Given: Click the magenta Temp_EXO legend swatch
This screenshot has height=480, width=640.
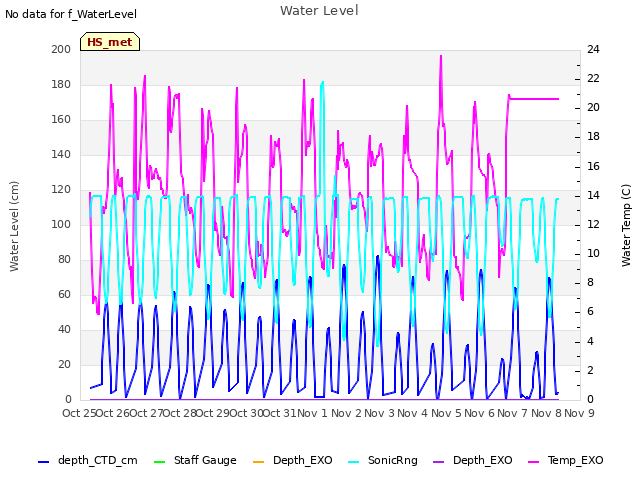Looking at the screenshot, I should (533, 462).
